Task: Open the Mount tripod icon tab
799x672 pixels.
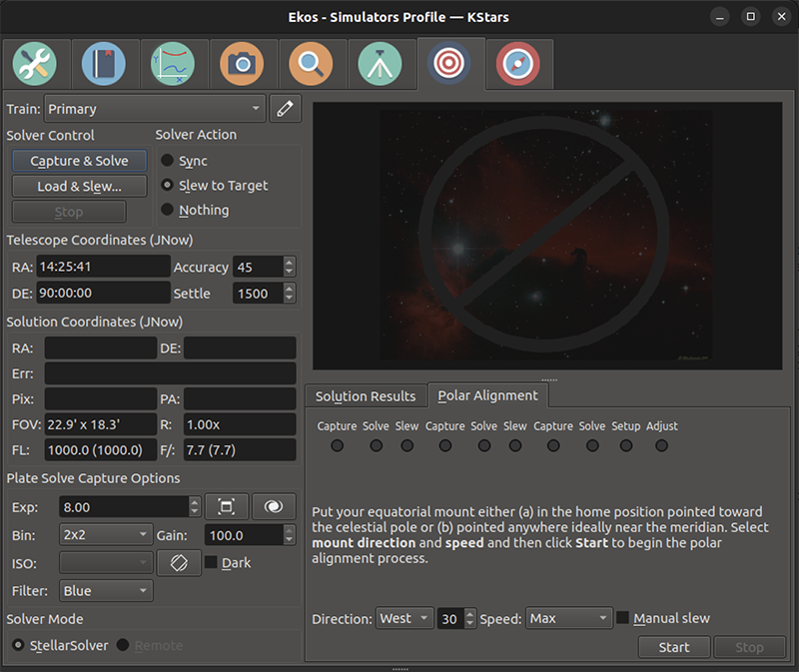Action: pos(380,64)
